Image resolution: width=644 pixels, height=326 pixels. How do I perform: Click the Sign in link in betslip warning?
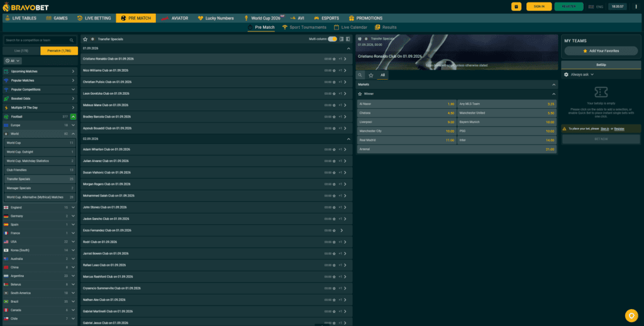pyautogui.click(x=604, y=129)
